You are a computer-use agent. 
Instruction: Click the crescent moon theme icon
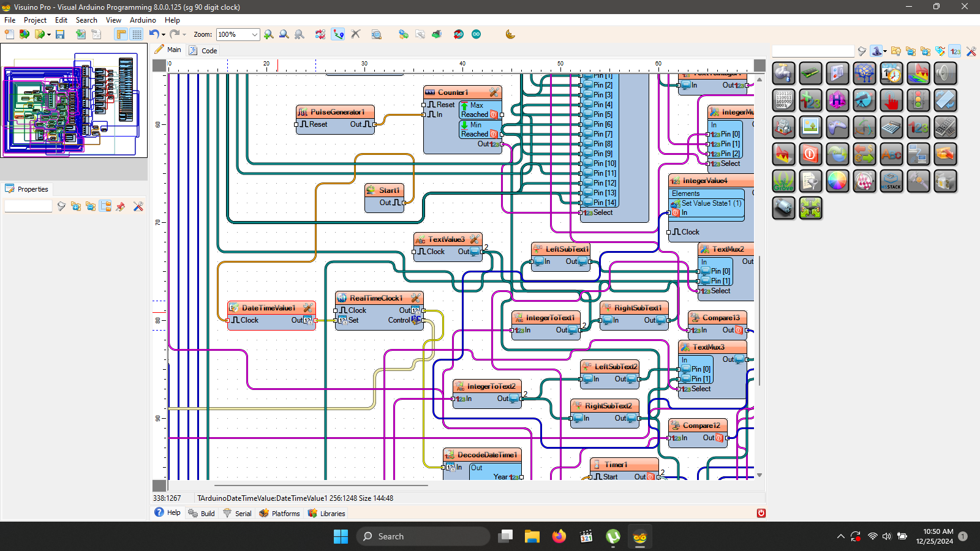click(x=510, y=34)
